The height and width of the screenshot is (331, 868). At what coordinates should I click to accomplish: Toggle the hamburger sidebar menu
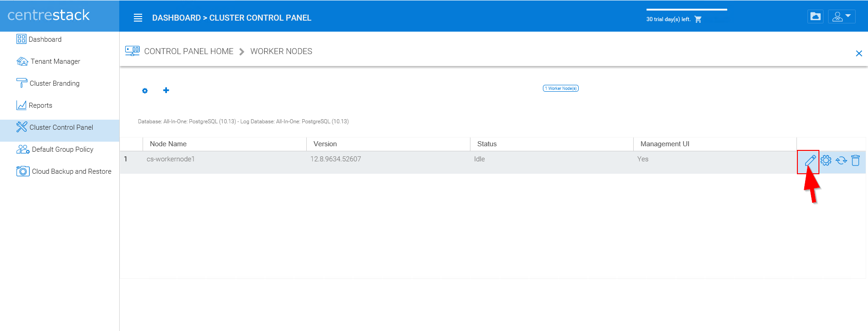click(138, 18)
